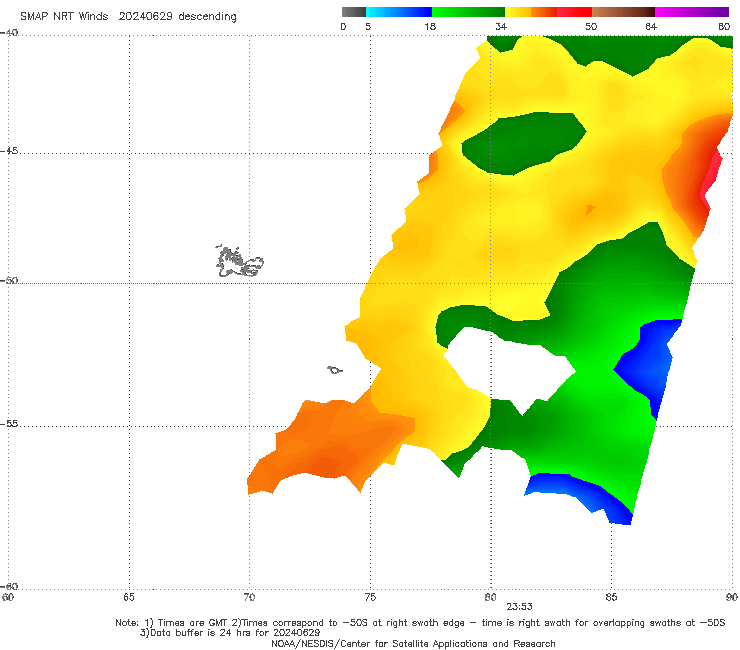Click the color bar label '18'

[x=430, y=27]
